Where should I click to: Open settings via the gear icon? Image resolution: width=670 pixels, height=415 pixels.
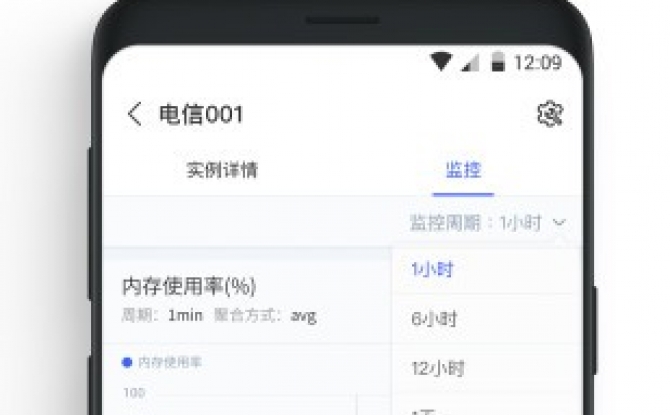tap(550, 114)
